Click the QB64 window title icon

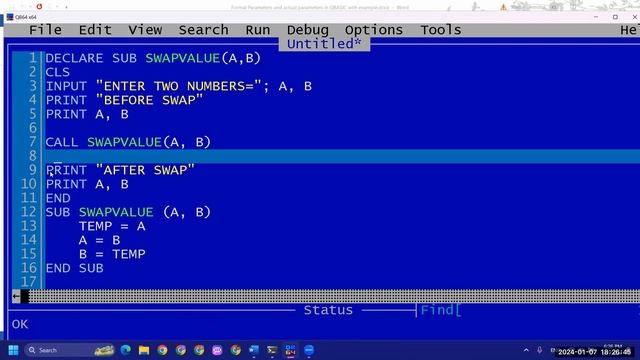(10, 17)
